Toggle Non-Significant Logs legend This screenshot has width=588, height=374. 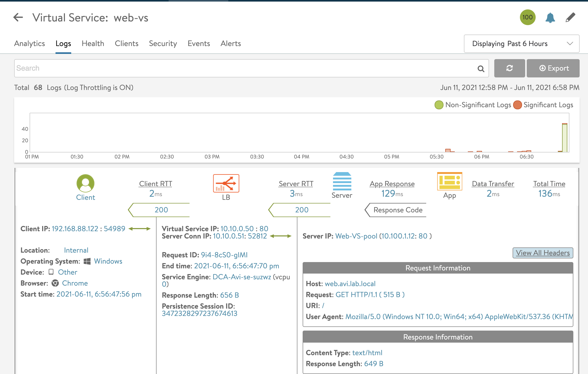pos(473,105)
